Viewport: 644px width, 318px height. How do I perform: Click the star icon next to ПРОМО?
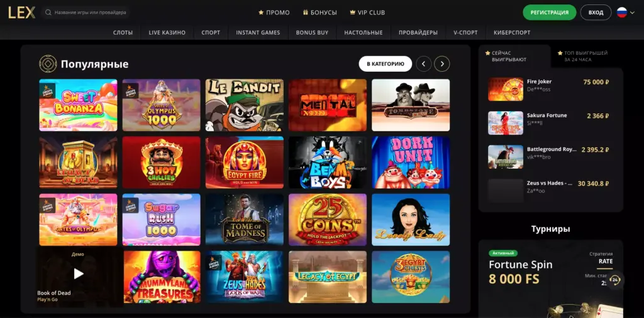pos(261,13)
